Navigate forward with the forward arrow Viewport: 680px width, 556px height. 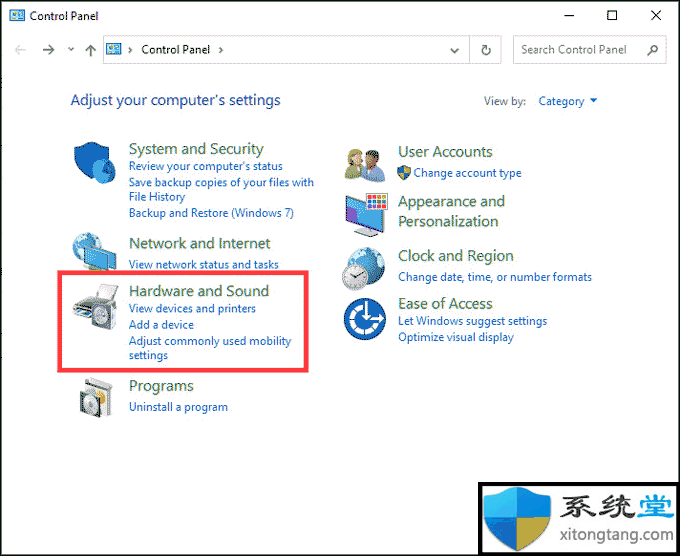(48, 50)
